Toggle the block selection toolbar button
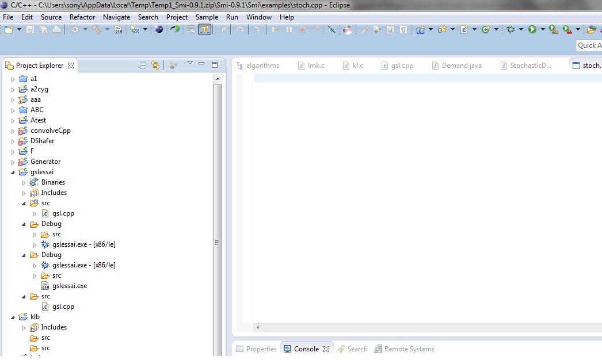Screen dimensions: 602x364 pyautogui.click(x=390, y=29)
